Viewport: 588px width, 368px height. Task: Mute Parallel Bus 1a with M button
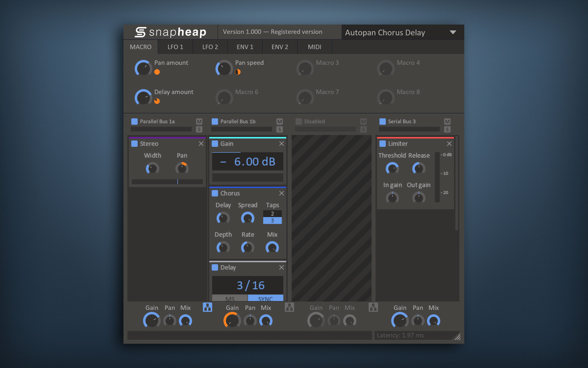199,121
